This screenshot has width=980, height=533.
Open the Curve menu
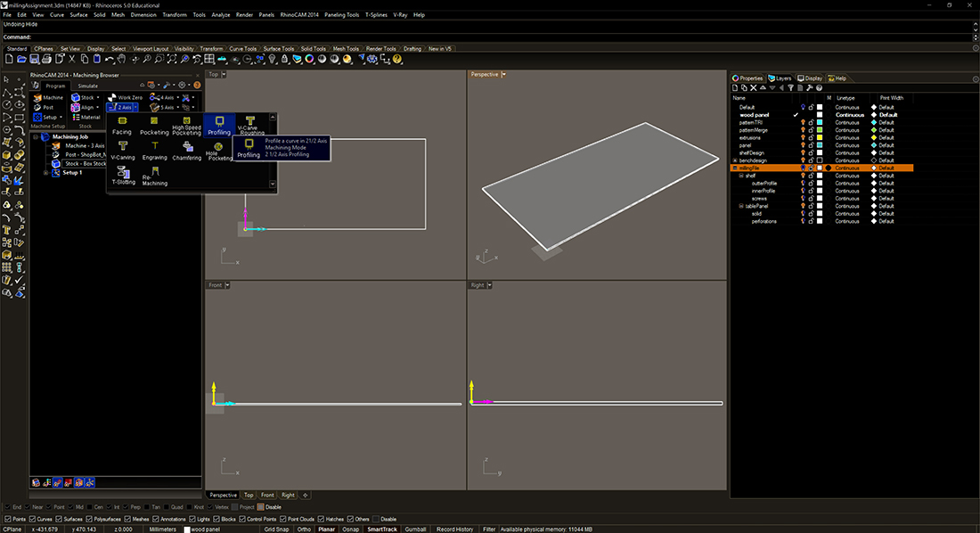coord(57,15)
